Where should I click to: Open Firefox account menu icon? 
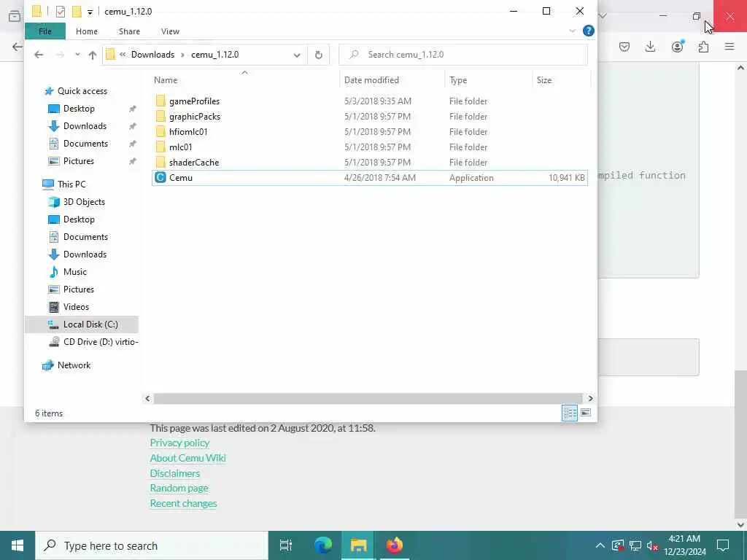(677, 47)
